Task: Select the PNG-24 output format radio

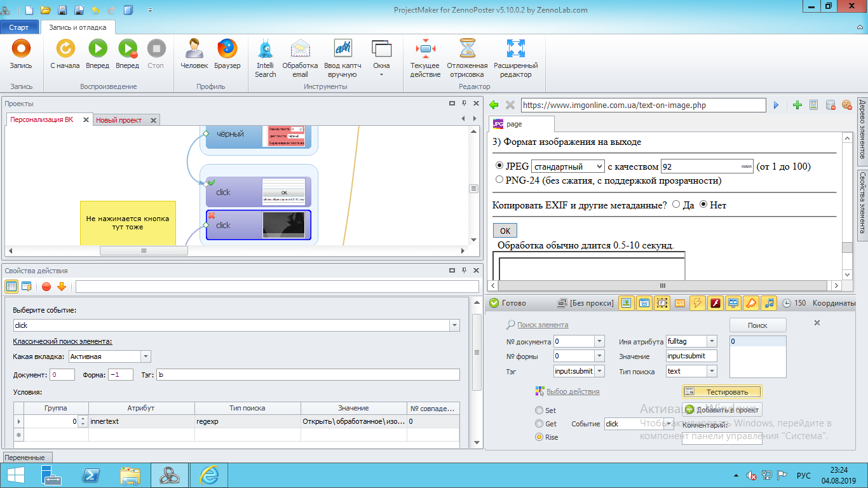Action: (x=499, y=180)
